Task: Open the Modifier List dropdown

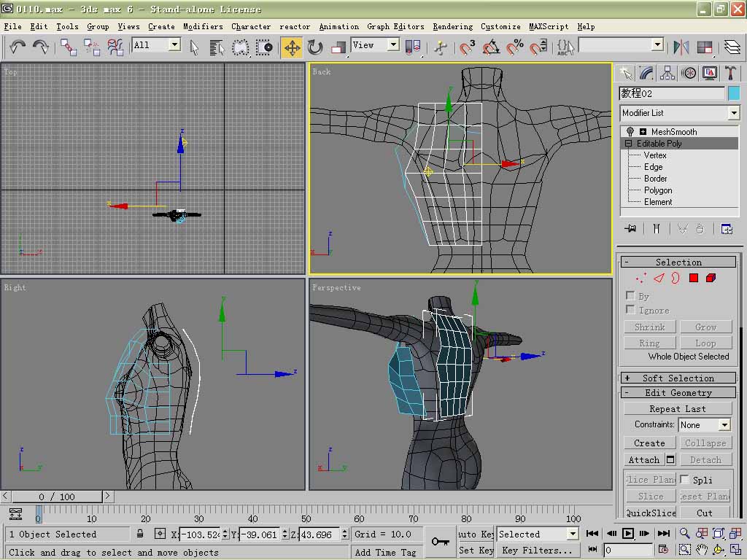Action: point(734,113)
